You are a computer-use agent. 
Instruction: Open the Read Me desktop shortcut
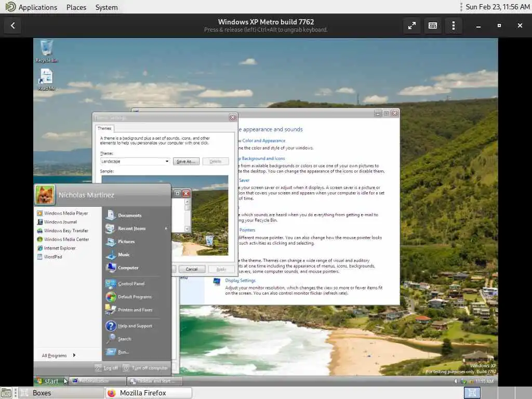(x=46, y=79)
